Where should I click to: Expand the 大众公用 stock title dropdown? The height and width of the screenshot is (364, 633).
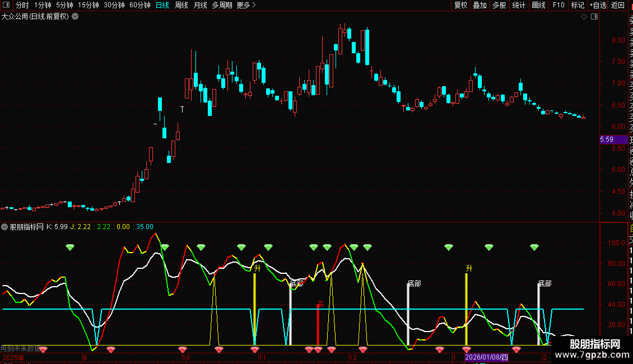(x=76, y=17)
